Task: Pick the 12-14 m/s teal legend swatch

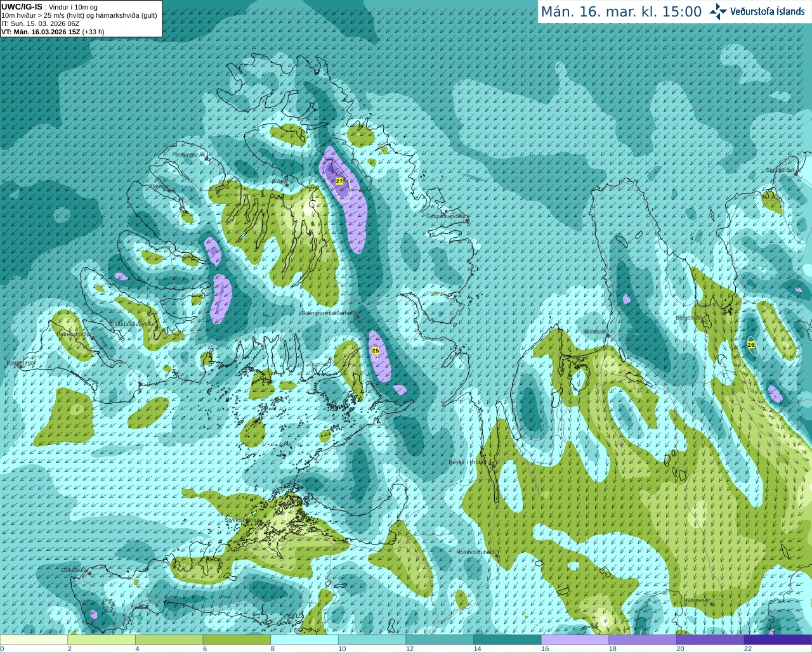Action: point(440,640)
